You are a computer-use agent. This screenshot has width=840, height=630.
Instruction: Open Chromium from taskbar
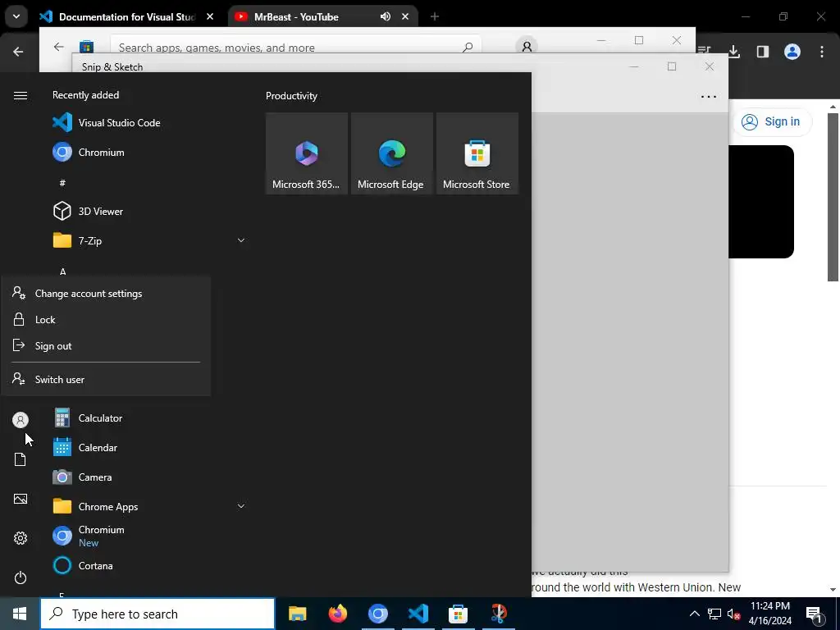point(377,614)
